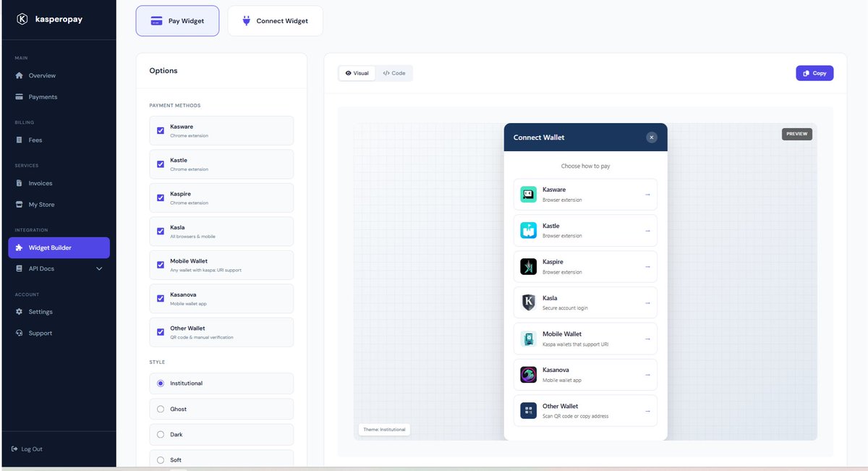The image size is (868, 471).
Task: Open Overview in the sidebar
Action: pyautogui.click(x=59, y=75)
